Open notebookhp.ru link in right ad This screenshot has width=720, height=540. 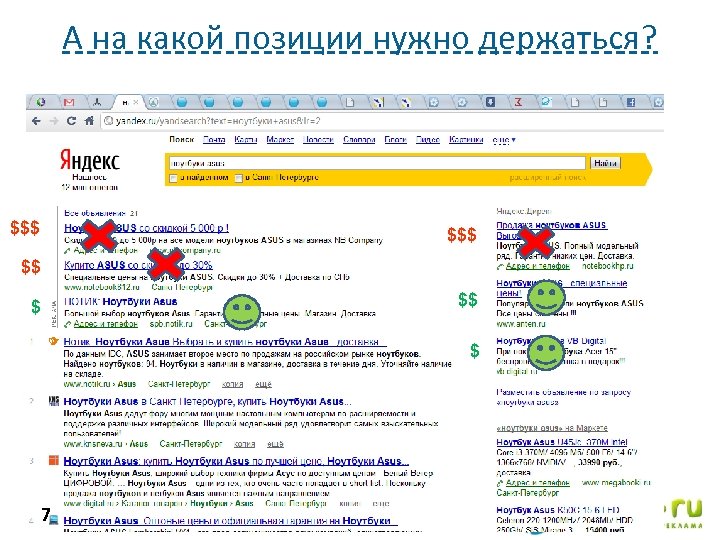(x=607, y=266)
